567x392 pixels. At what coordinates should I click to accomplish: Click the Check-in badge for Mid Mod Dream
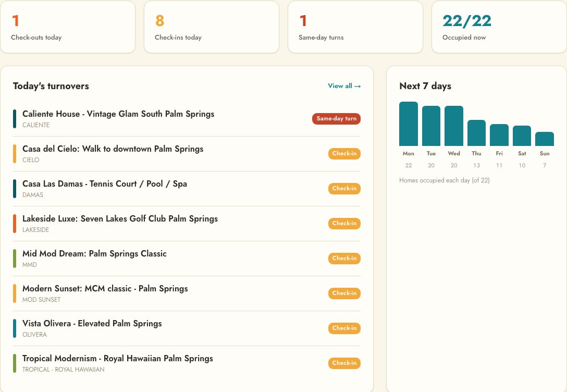click(x=344, y=258)
